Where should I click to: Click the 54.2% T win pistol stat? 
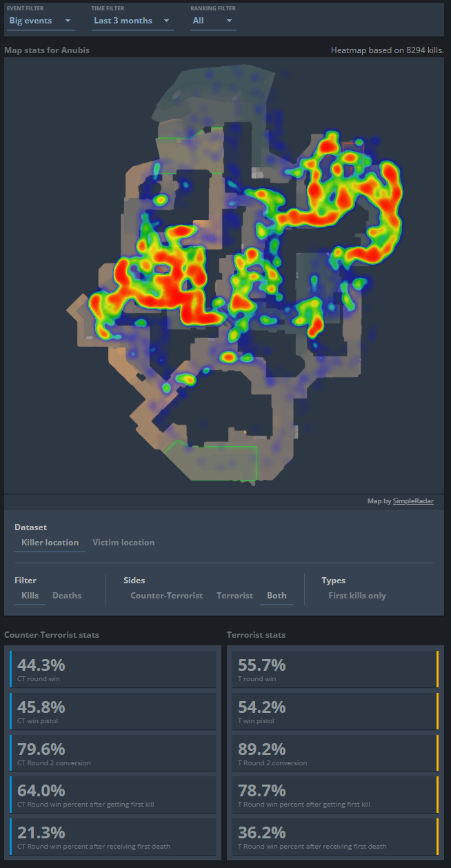pyautogui.click(x=335, y=711)
